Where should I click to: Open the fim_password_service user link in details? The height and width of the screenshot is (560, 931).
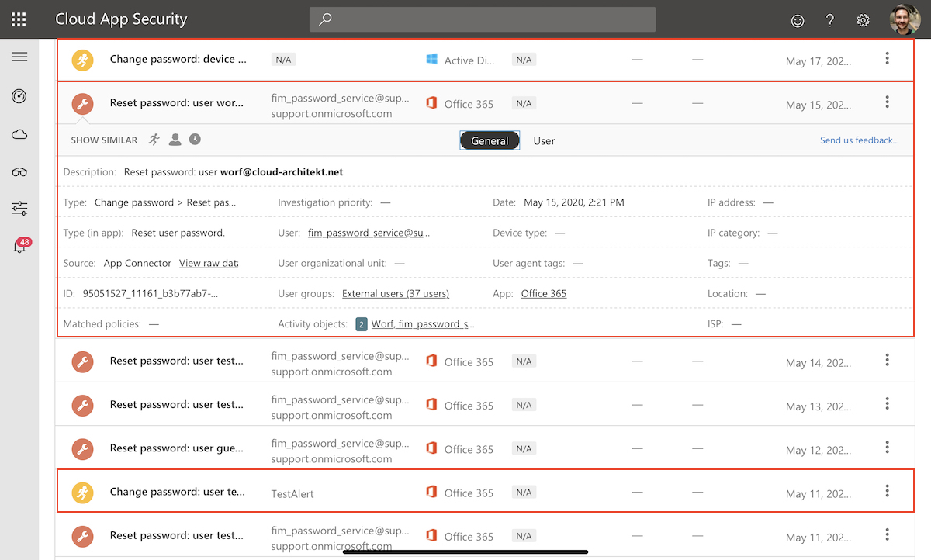(x=369, y=233)
